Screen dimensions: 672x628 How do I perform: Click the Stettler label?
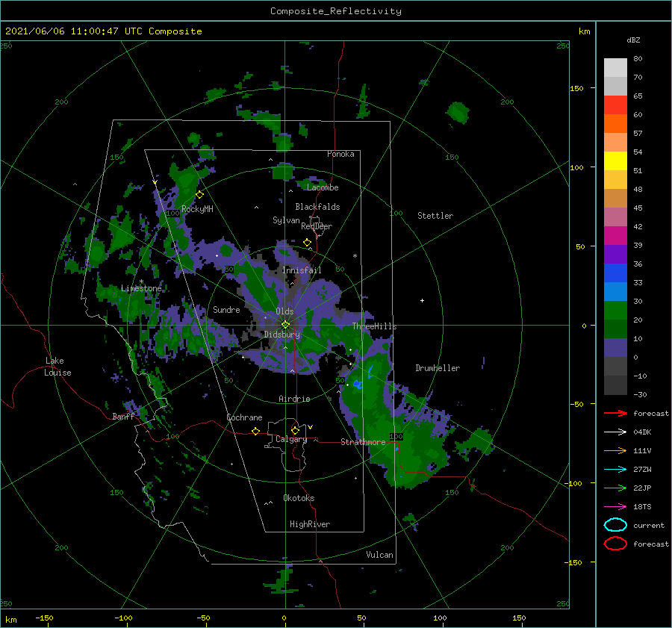tap(435, 216)
